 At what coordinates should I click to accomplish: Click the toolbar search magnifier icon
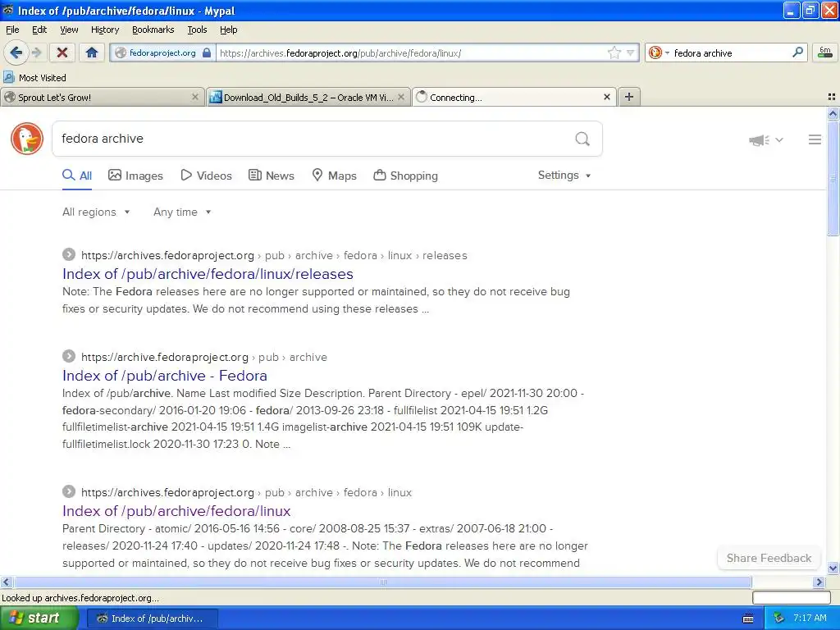click(797, 52)
